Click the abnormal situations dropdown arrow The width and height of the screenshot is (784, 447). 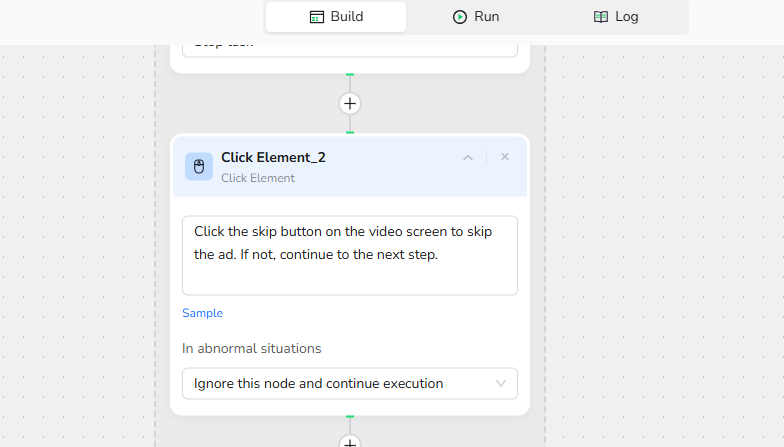coord(502,383)
